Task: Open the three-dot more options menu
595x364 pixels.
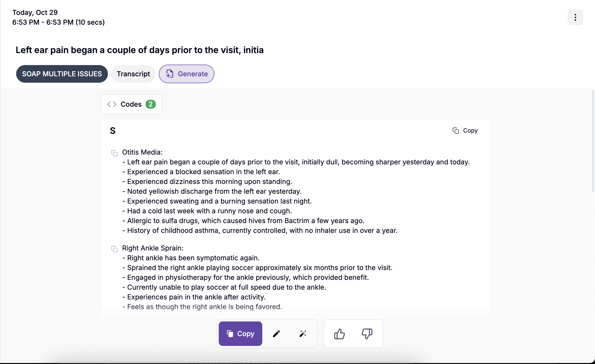Action: pos(575,17)
